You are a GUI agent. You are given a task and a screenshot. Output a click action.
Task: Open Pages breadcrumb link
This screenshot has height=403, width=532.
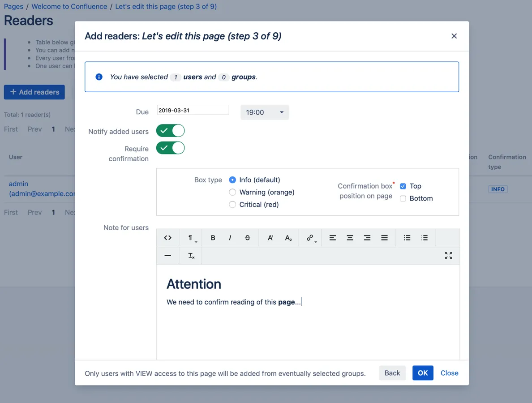[13, 6]
